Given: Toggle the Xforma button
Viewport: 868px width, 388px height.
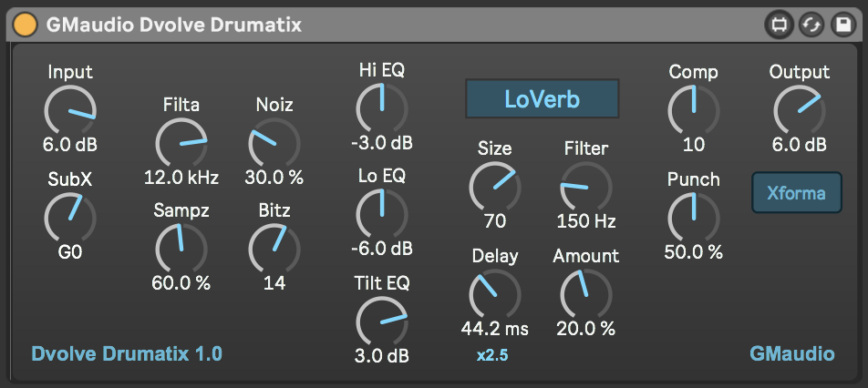Looking at the screenshot, I should (x=797, y=193).
